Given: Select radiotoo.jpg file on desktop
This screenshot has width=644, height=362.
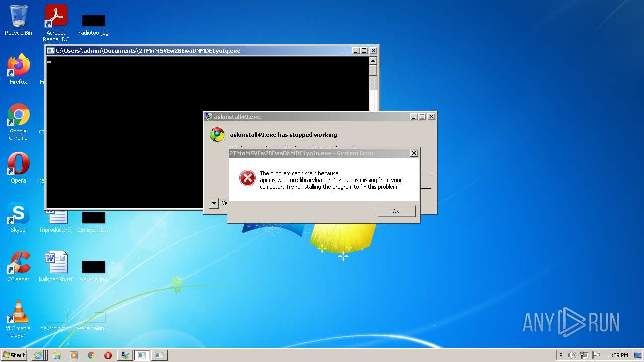Looking at the screenshot, I should coord(94,25).
